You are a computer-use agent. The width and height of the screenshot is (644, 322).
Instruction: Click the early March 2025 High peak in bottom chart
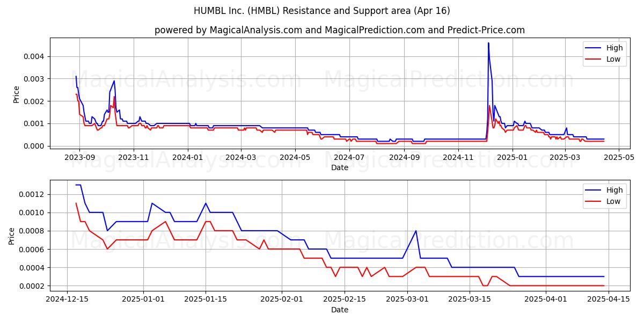(x=416, y=231)
